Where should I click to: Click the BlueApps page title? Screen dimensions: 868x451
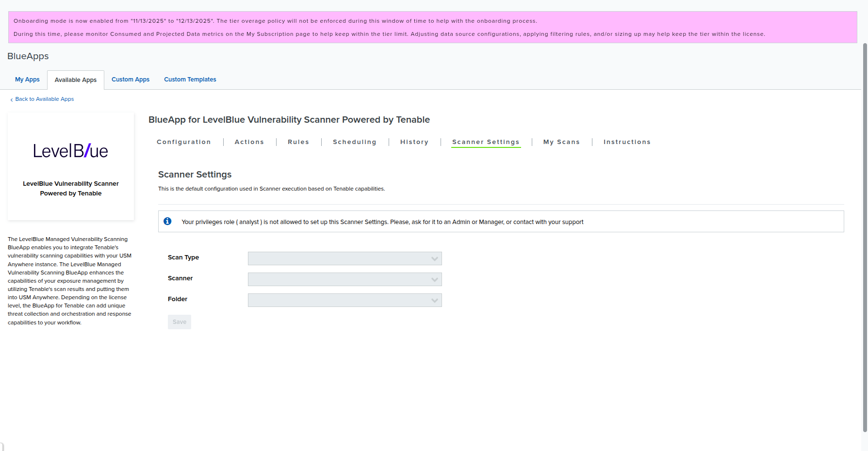click(x=28, y=56)
